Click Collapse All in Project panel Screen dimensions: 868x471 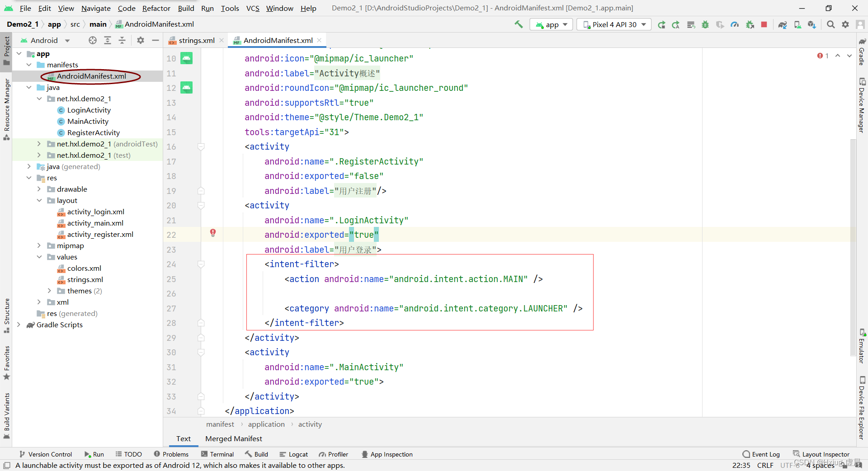point(122,40)
